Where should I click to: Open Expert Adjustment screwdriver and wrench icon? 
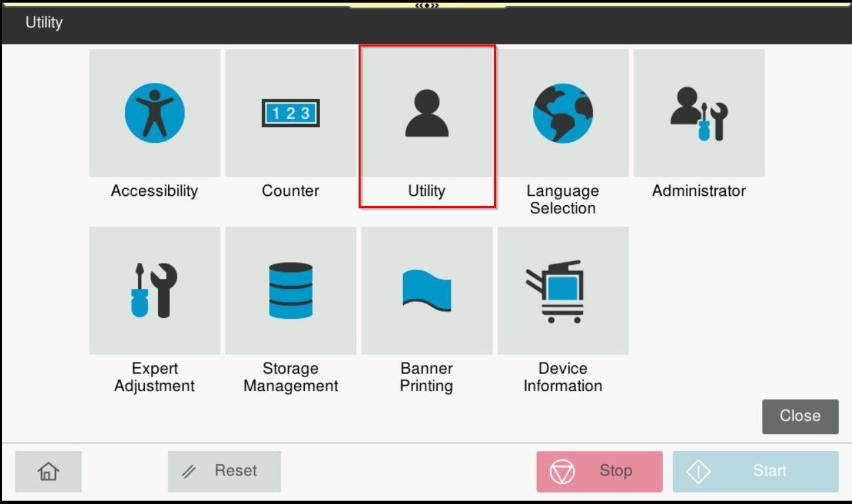point(154,290)
